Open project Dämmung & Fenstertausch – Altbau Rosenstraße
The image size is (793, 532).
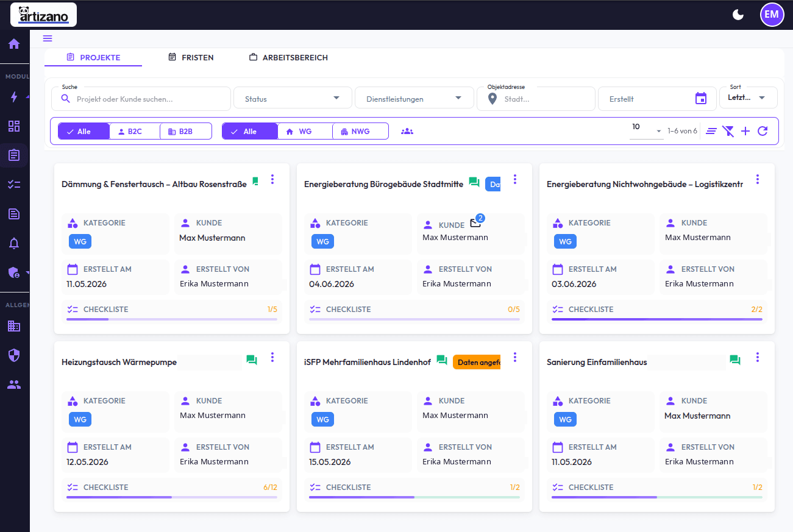(x=154, y=184)
